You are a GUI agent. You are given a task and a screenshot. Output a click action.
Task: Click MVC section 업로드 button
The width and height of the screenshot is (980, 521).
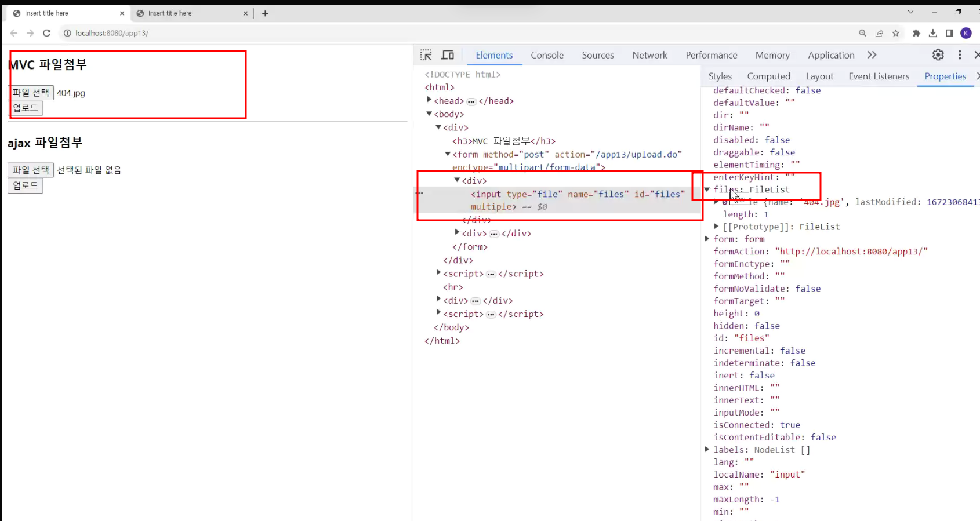pos(26,108)
